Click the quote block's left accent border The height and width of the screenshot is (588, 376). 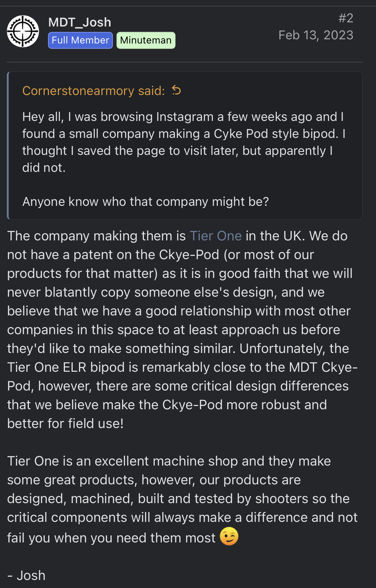click(x=8, y=145)
